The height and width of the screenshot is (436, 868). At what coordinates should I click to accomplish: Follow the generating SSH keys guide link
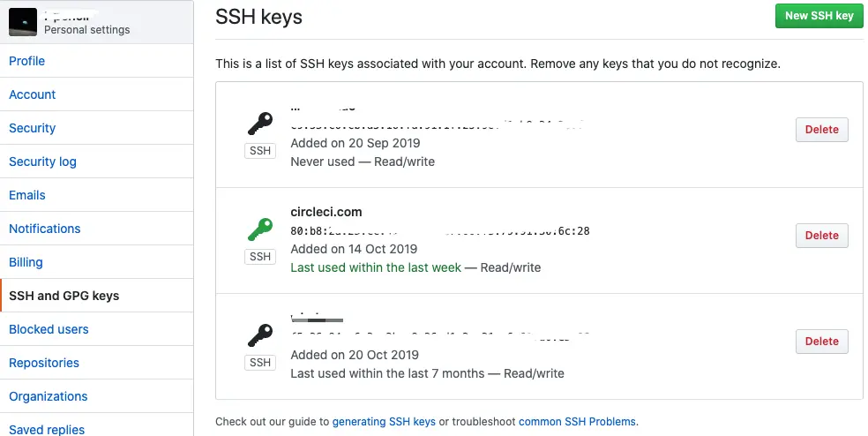click(384, 422)
